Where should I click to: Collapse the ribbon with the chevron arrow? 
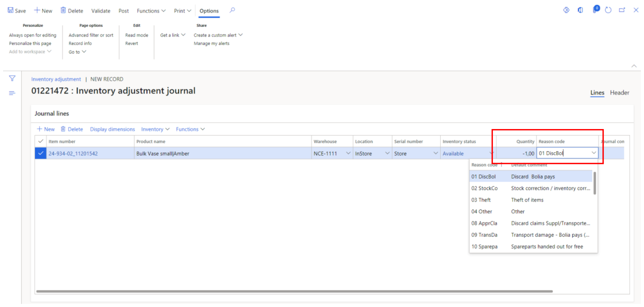(x=634, y=66)
